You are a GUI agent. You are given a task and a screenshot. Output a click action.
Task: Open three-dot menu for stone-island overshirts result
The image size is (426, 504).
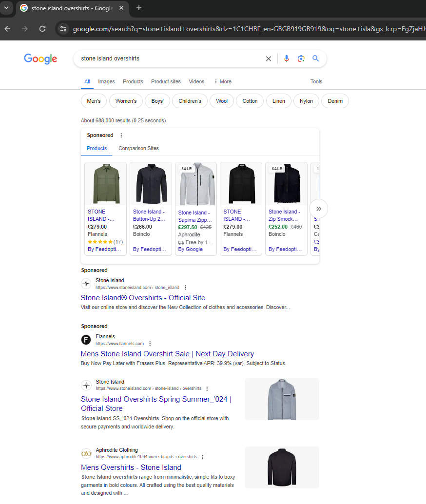pos(207,389)
